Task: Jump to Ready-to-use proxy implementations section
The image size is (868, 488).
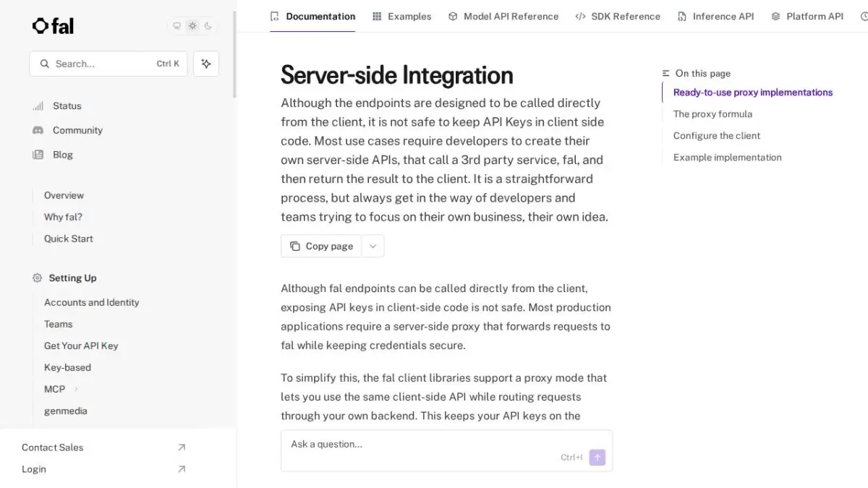Action: click(x=753, y=93)
